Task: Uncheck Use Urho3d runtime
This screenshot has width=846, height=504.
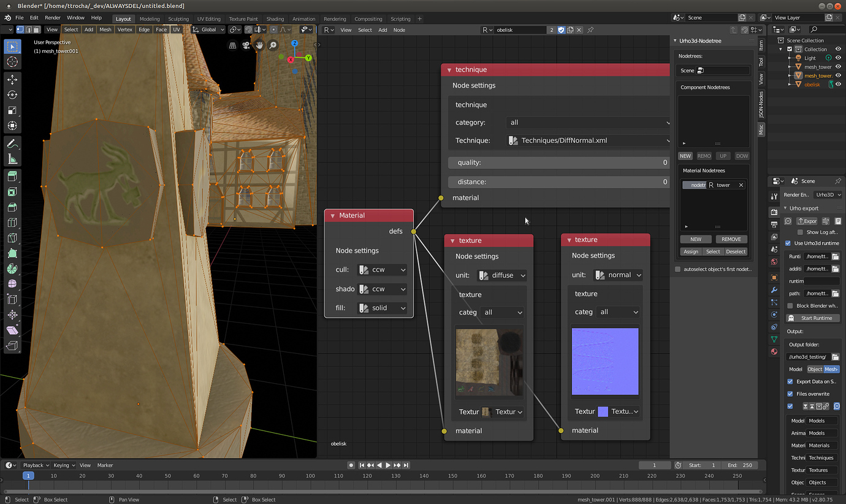Action: pos(788,243)
